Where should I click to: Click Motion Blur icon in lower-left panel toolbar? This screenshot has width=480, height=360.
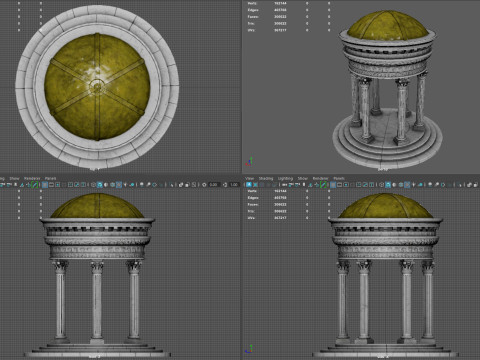(x=148, y=184)
